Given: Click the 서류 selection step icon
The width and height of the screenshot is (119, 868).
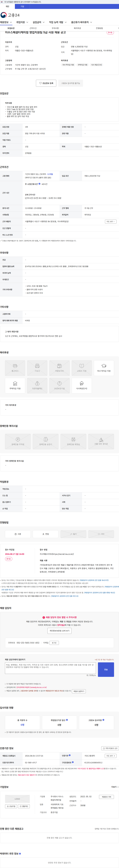Looking at the screenshot, I should [x=18, y=534].
